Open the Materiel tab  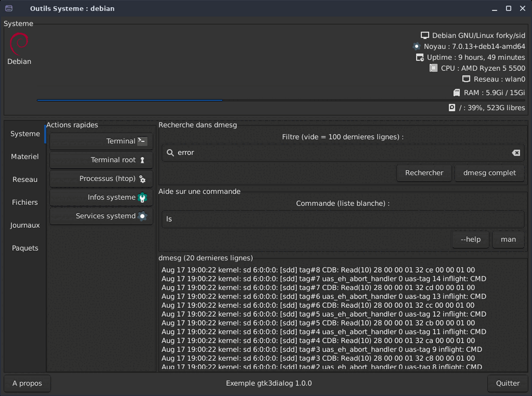click(25, 156)
